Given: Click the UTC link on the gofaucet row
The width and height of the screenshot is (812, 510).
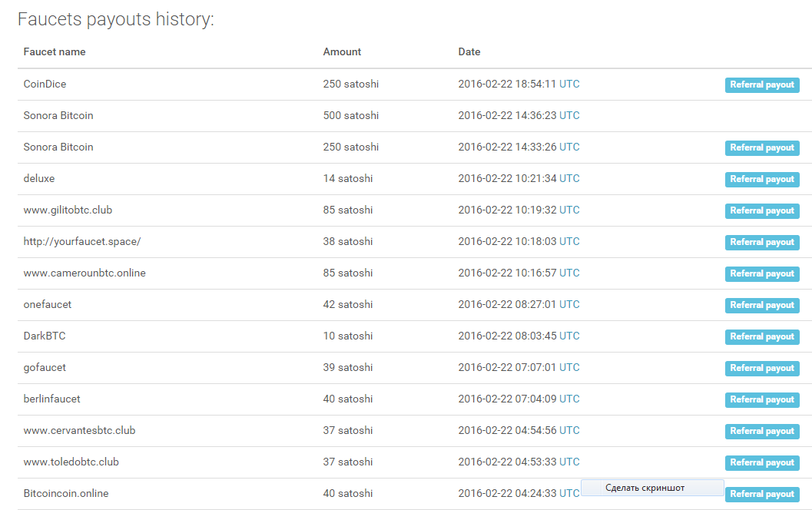Looking at the screenshot, I should (569, 368).
